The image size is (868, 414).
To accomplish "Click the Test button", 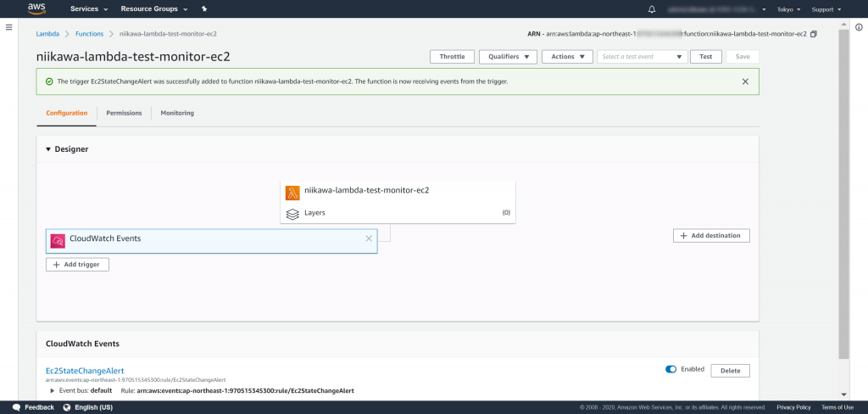I will [x=706, y=57].
